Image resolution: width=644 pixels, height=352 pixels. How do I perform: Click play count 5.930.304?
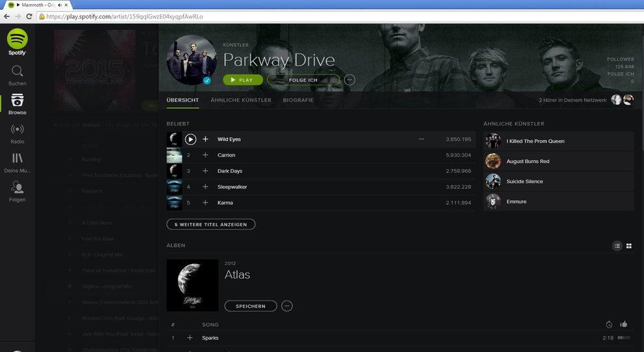(x=458, y=155)
